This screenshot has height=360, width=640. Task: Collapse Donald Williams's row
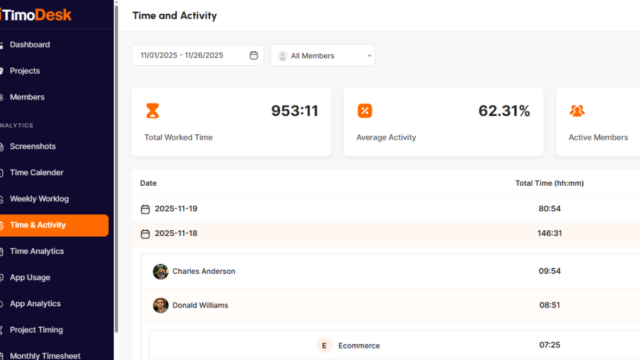391,305
